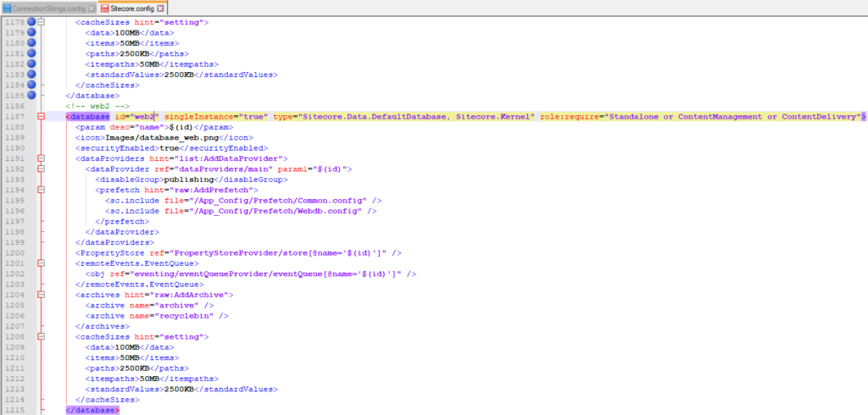Click '50MB' items value on line 1210
The width and height of the screenshot is (868, 415).
pos(129,358)
